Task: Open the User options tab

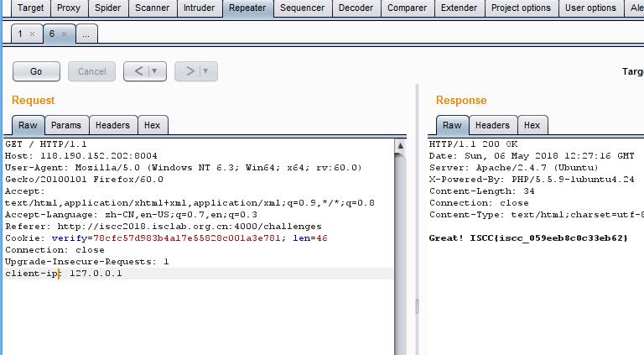Action: 590,8
